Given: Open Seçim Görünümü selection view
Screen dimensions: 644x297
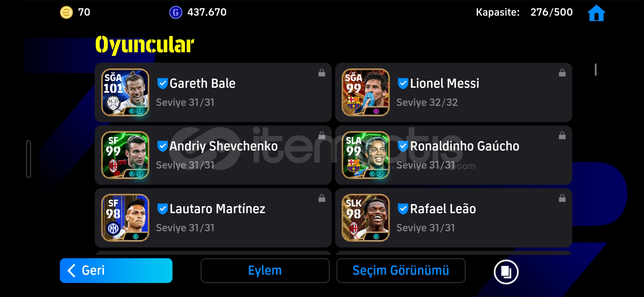Looking at the screenshot, I should click(401, 271).
